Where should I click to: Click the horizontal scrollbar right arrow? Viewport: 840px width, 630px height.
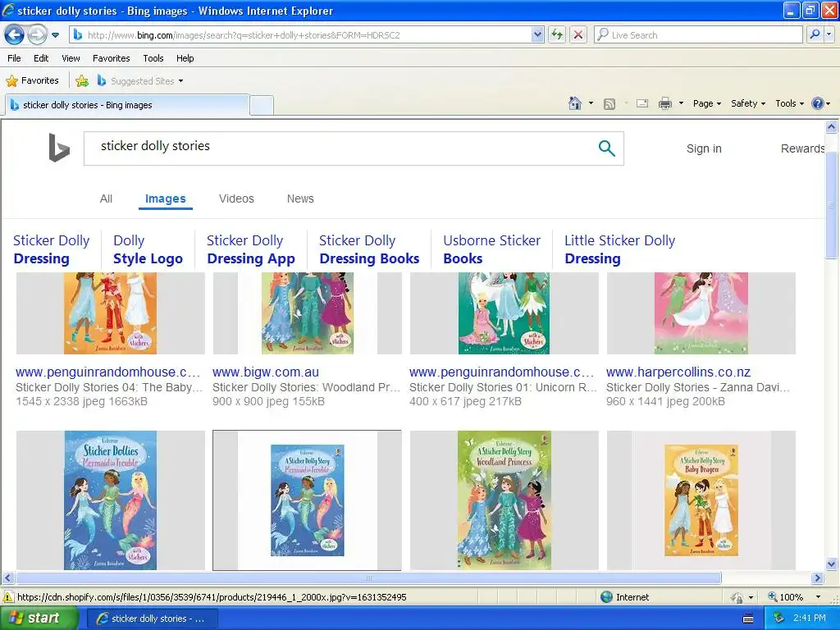coord(817,578)
